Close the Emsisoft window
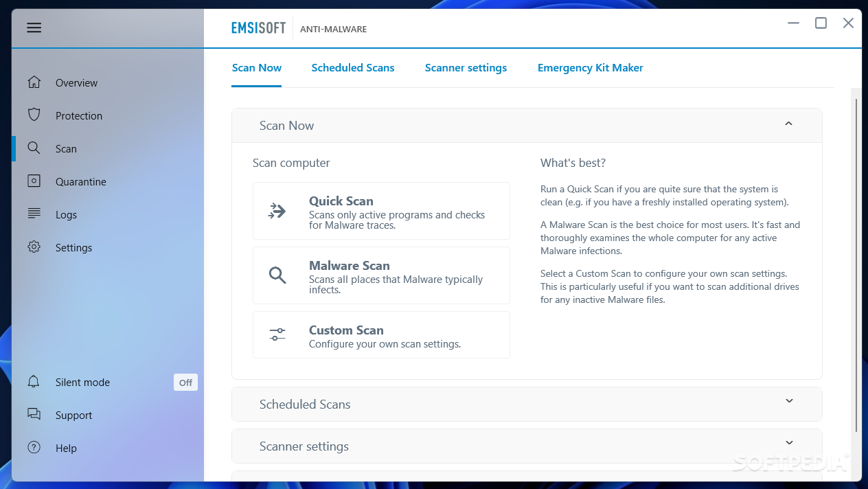The width and height of the screenshot is (868, 489). (848, 23)
